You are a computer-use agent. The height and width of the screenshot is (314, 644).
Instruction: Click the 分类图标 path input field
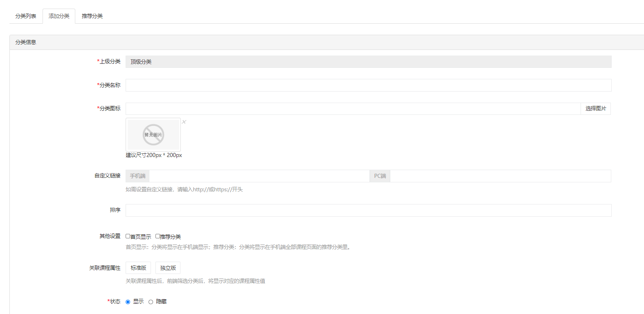click(x=353, y=109)
